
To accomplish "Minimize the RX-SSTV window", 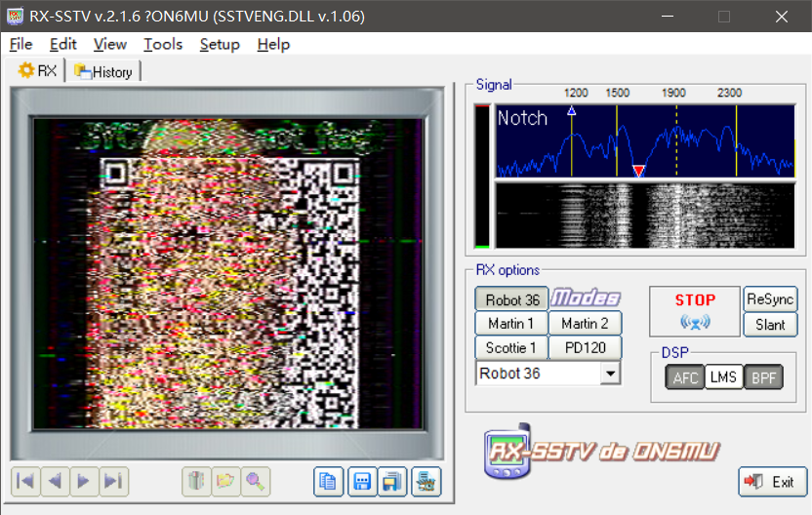I will pos(668,17).
